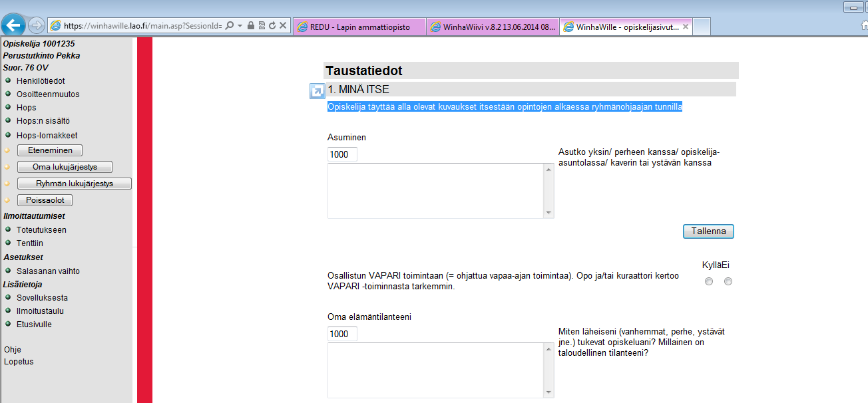This screenshot has height=403, width=868.
Task: Click Asuminen textarea scroll down arrow
Action: [x=549, y=213]
